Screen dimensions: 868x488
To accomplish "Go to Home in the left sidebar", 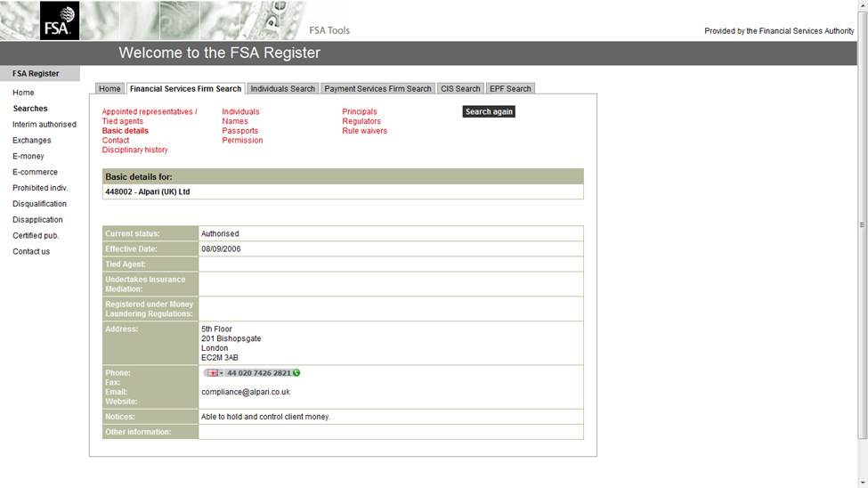I will (23, 93).
